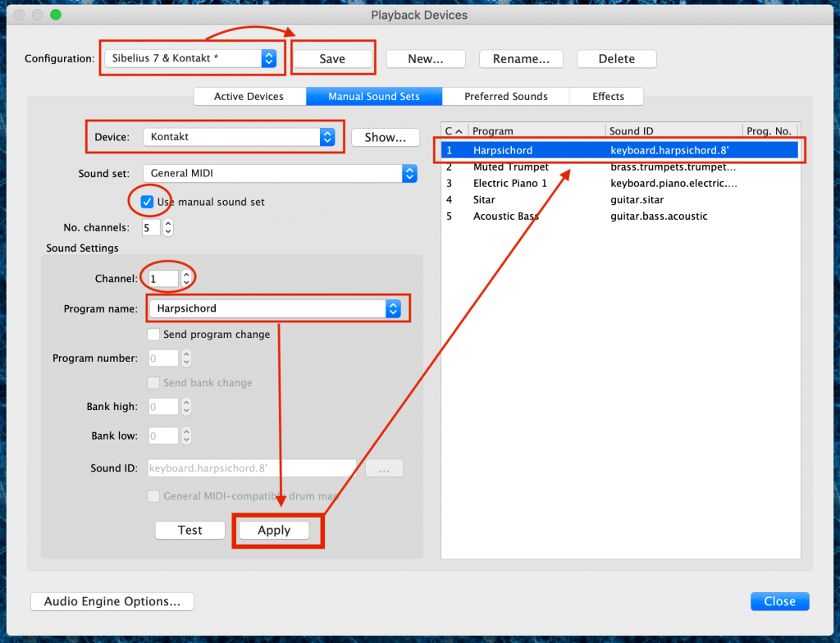Test the selected sound
This screenshot has width=840, height=643.
coord(189,530)
